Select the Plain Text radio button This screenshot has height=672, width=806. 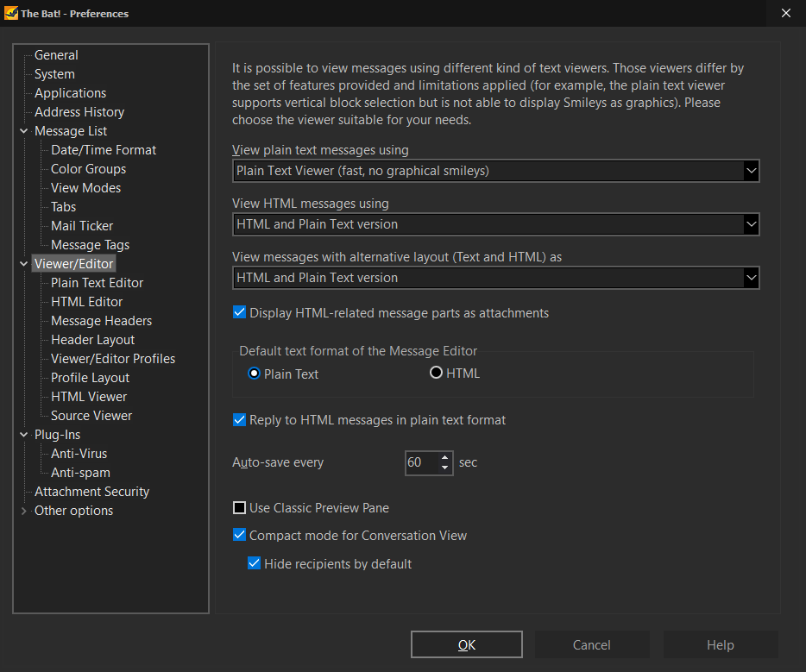tap(255, 374)
